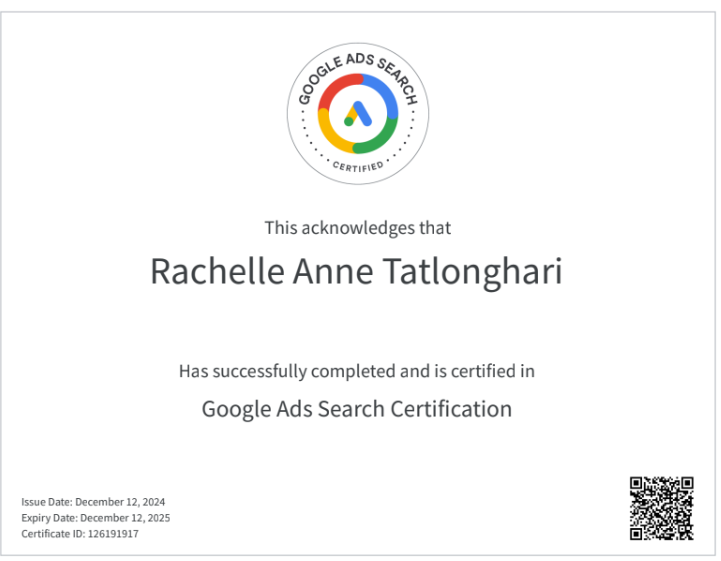Click the QR code on the certificate
Image resolution: width=721 pixels, height=561 pixels.
[x=662, y=508]
